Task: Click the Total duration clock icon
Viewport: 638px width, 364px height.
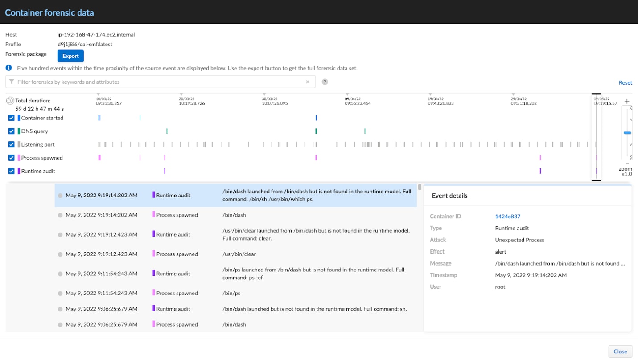Action: 10,101
